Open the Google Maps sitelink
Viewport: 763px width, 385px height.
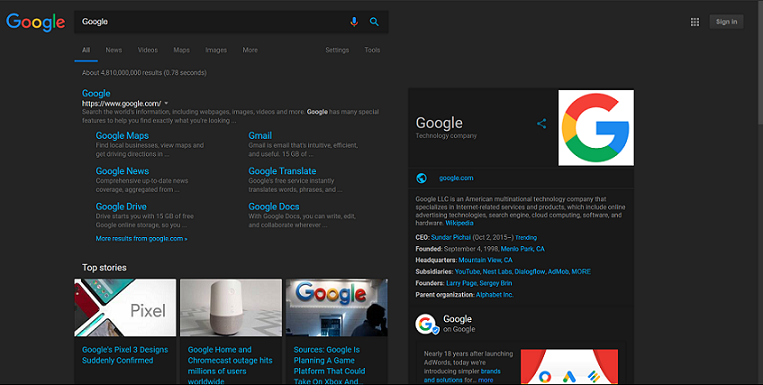point(122,136)
